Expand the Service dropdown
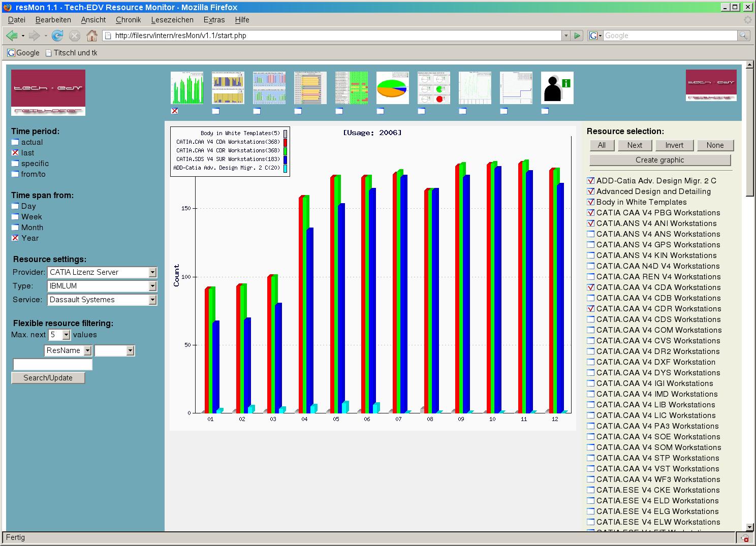The image size is (756, 546). coord(102,300)
